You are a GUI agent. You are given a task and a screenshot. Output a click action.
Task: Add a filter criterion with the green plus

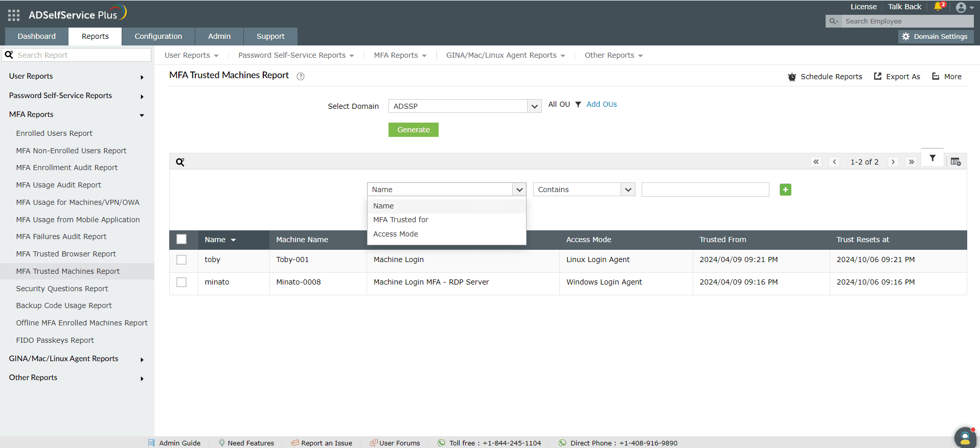tap(785, 190)
